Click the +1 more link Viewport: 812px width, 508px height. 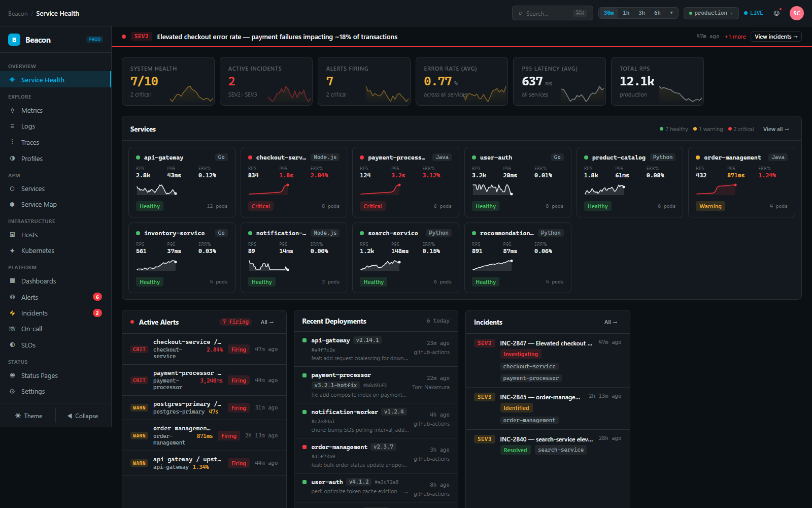pos(735,37)
